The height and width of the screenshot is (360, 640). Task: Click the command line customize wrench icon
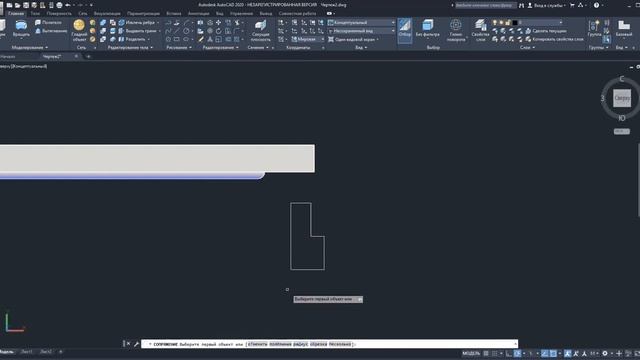coord(136,344)
